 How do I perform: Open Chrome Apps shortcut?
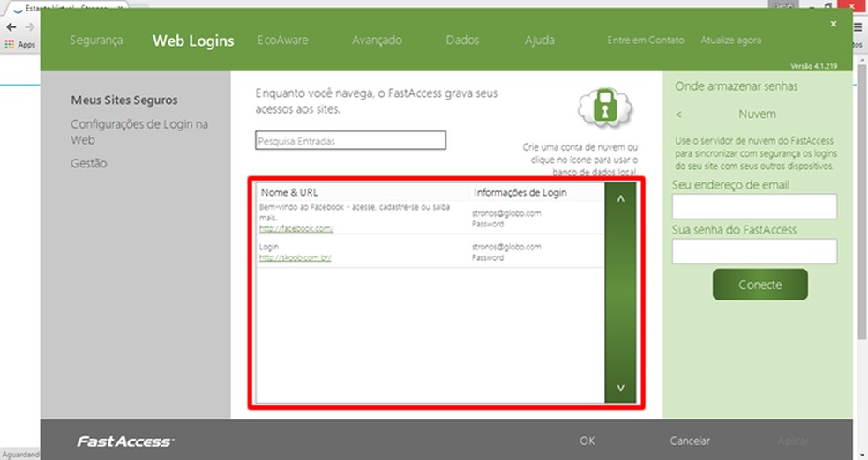click(20, 45)
